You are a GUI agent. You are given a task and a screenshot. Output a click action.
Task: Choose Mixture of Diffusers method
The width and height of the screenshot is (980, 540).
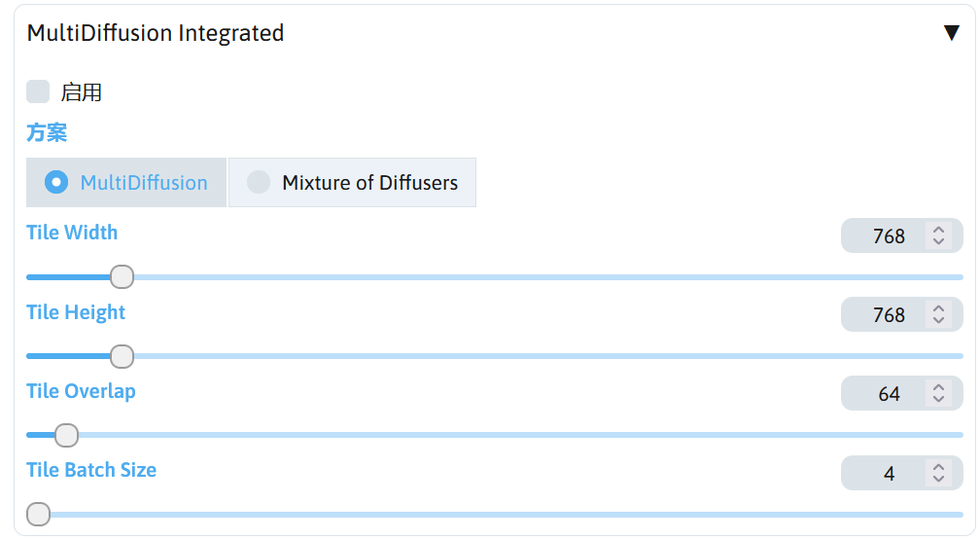coord(258,182)
